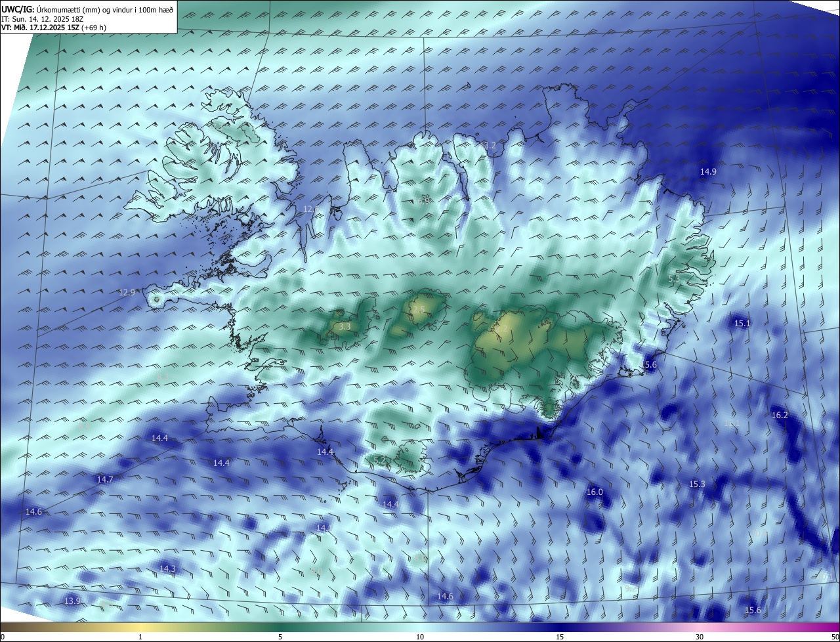Click the 12.9 value label on the map
The width and height of the screenshot is (840, 642).
click(x=127, y=292)
